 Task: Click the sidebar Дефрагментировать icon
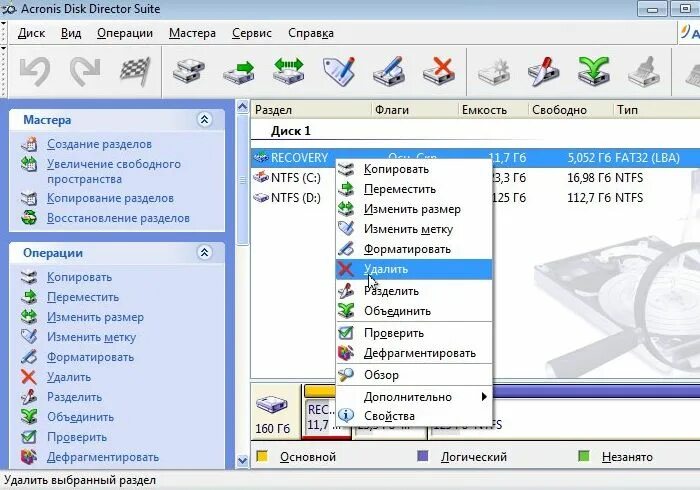click(x=29, y=457)
